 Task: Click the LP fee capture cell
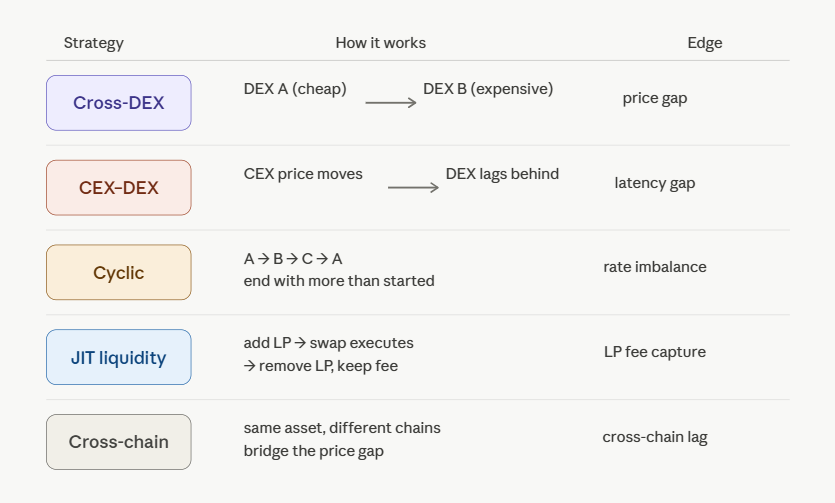pyautogui.click(x=655, y=352)
